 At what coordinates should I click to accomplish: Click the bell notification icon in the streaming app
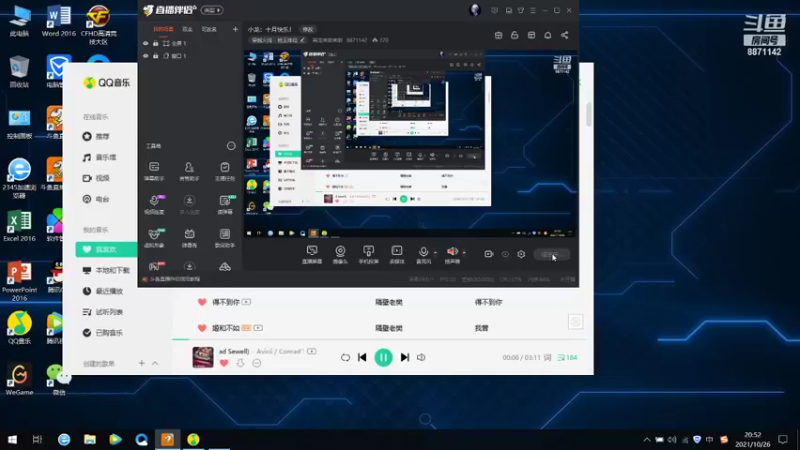click(x=547, y=35)
